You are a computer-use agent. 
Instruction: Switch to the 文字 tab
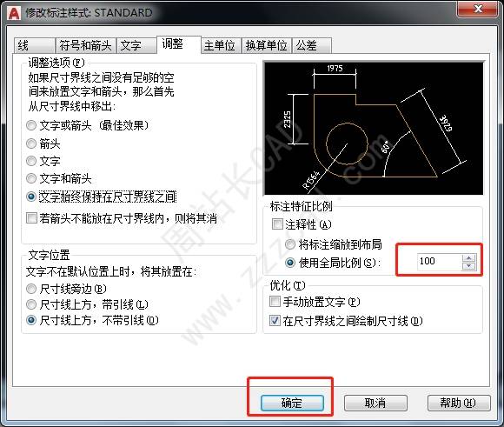pyautogui.click(x=136, y=45)
